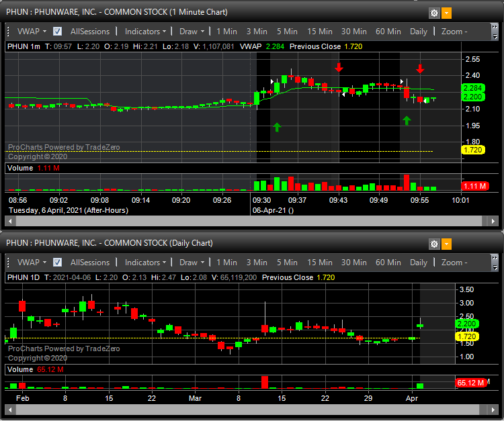This screenshot has width=504, height=421.
Task: Click first red down arrow marker on 1 Minute Chart
Action: click(339, 67)
